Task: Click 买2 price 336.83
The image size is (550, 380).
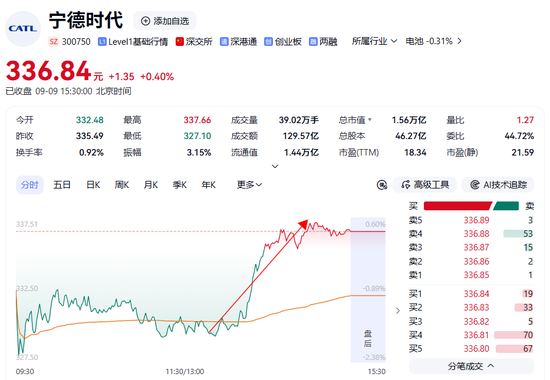Action: pos(476,308)
